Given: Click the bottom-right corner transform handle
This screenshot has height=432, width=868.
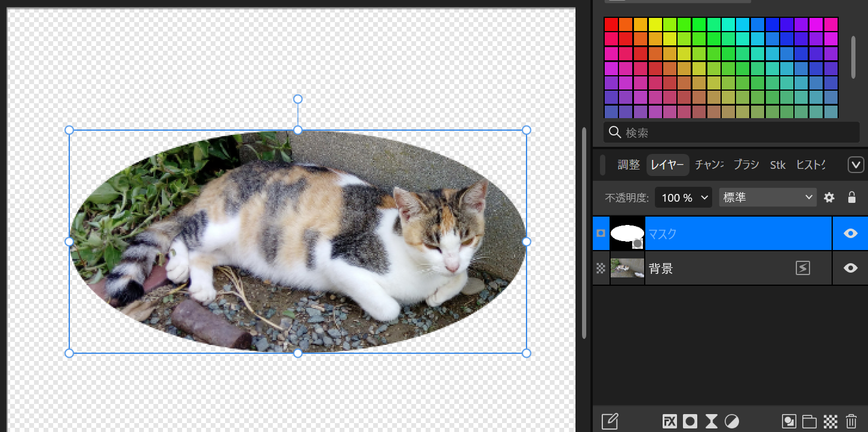Looking at the screenshot, I should 527,353.
